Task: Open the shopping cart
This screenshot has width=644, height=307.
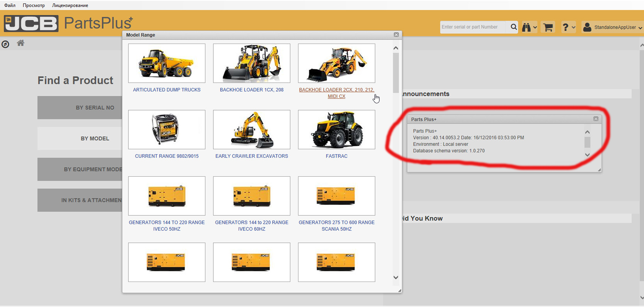Action: click(x=548, y=27)
